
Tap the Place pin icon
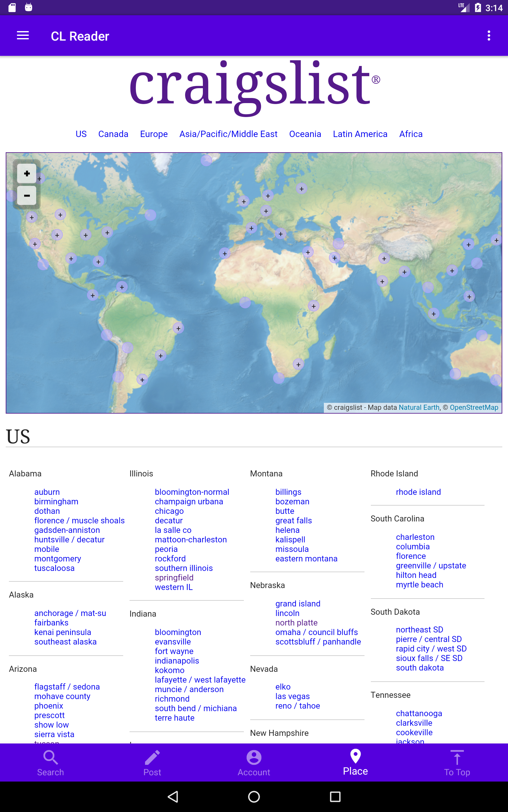pos(356,756)
